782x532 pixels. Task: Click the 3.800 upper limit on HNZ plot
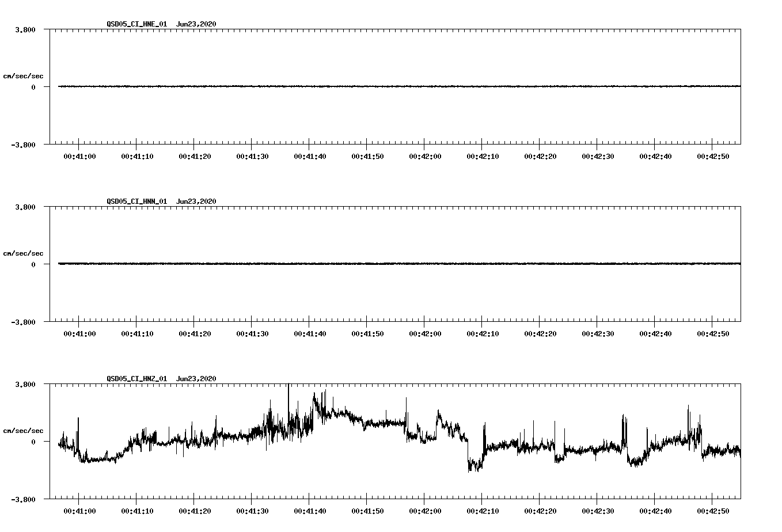pos(25,384)
